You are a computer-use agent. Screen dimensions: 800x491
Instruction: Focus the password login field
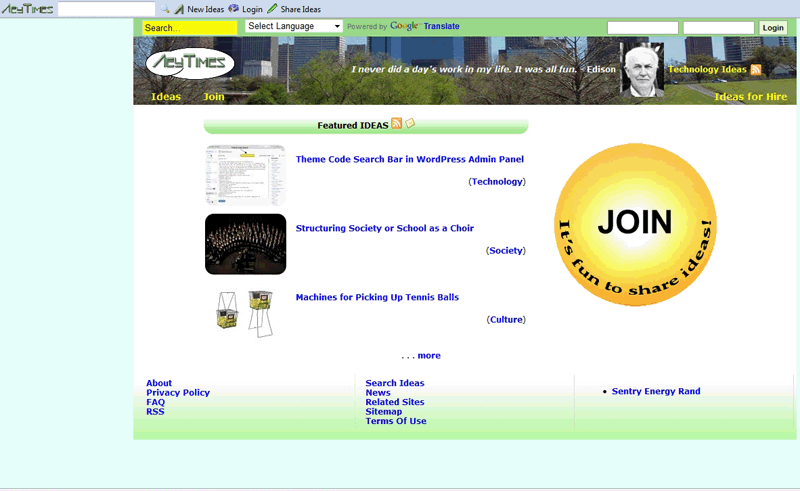[x=718, y=28]
